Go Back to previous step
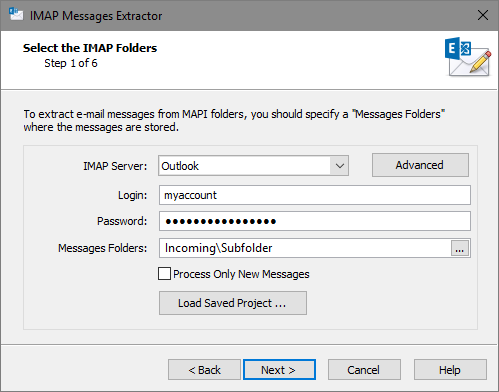499x392 pixels. click(x=204, y=370)
